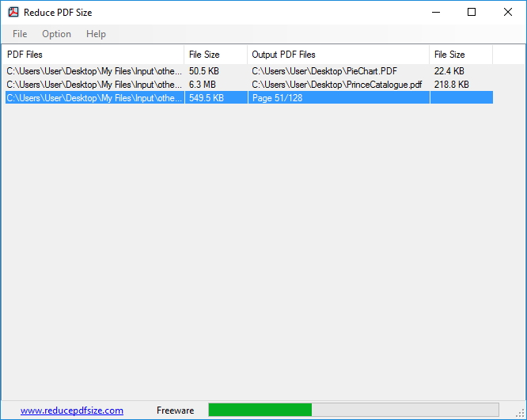Maximize the Reduce PDF Size window
This screenshot has width=527, height=420.
click(x=472, y=12)
